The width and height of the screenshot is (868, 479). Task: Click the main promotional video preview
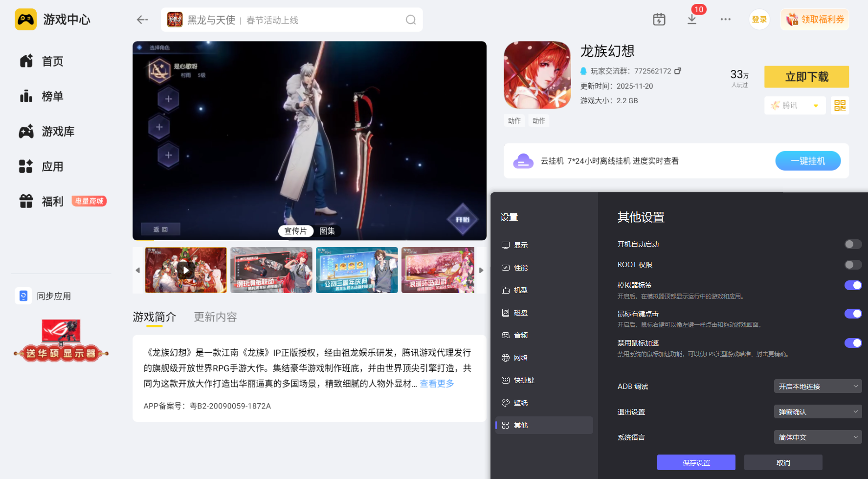310,140
